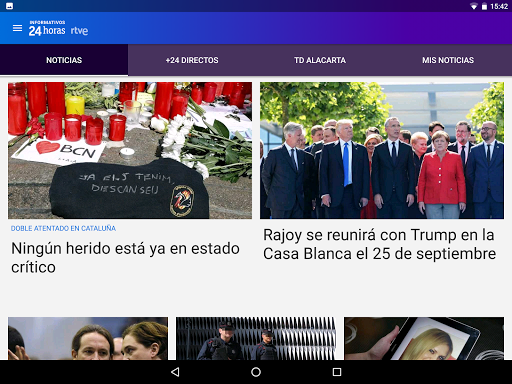Open the 'Ningún herido está ya en estado crítico' headline
The width and height of the screenshot is (512, 384).
point(125,258)
